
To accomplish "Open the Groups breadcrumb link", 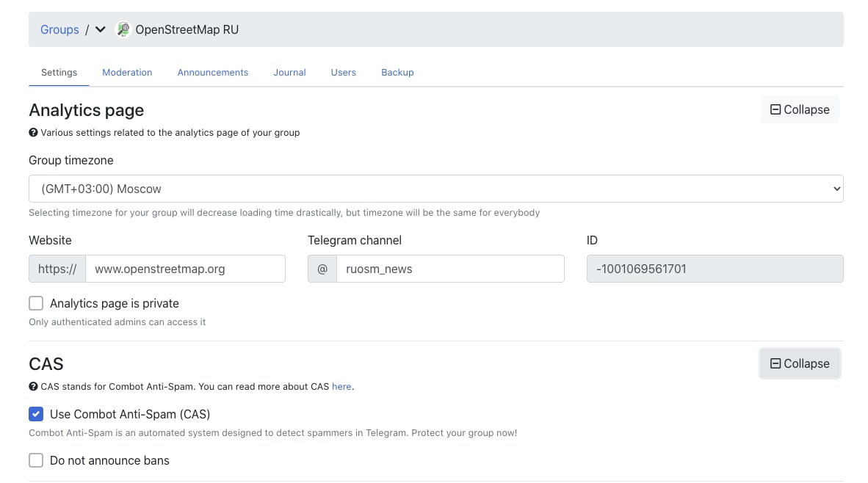I will point(59,30).
